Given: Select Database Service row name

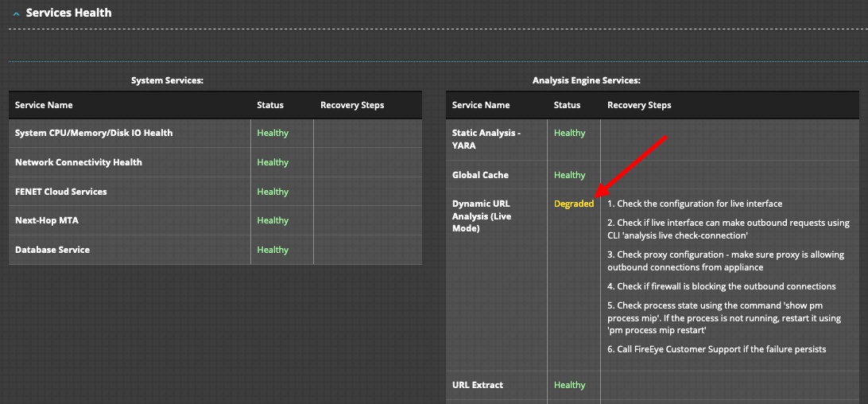Looking at the screenshot, I should tap(52, 250).
